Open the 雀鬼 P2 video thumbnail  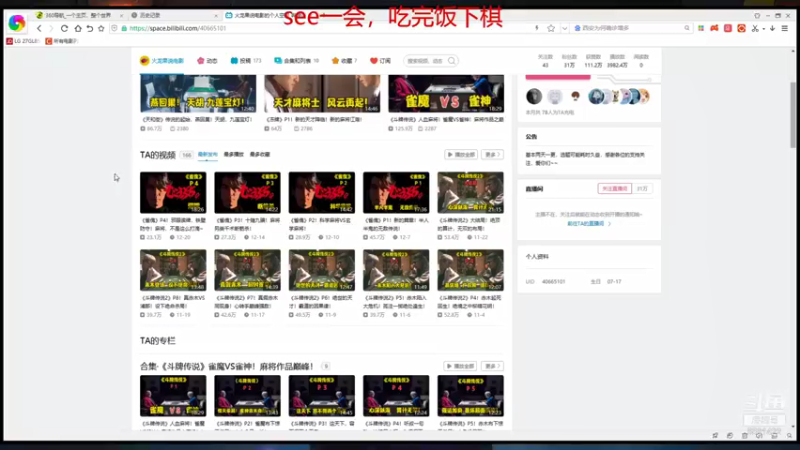coord(322,192)
